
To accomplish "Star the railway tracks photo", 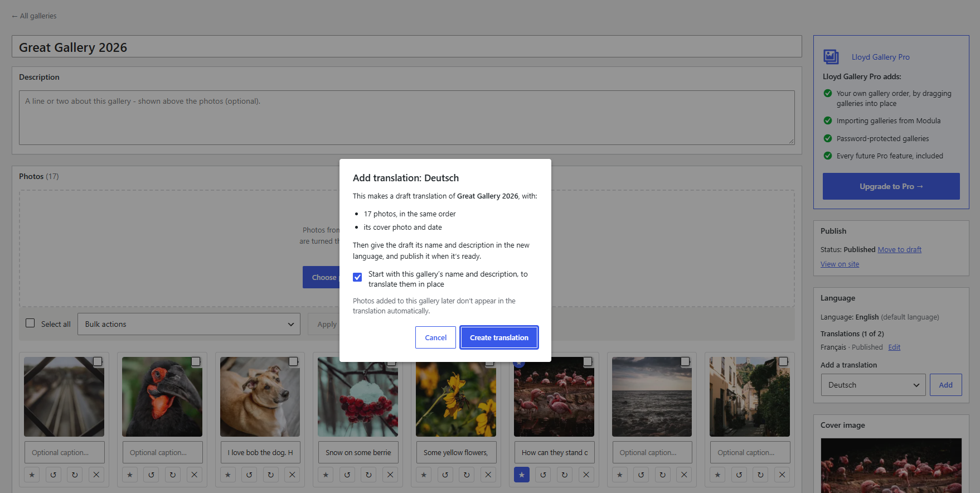I will [32, 475].
